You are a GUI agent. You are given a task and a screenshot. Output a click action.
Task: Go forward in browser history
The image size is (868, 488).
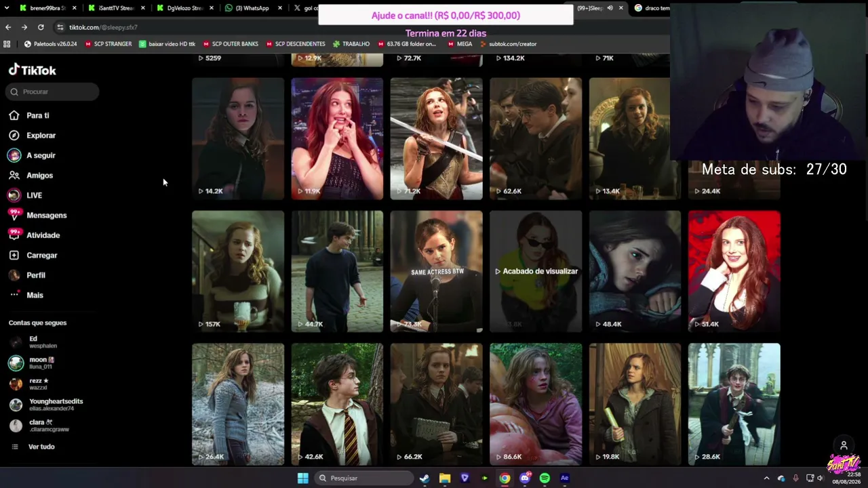tap(24, 27)
